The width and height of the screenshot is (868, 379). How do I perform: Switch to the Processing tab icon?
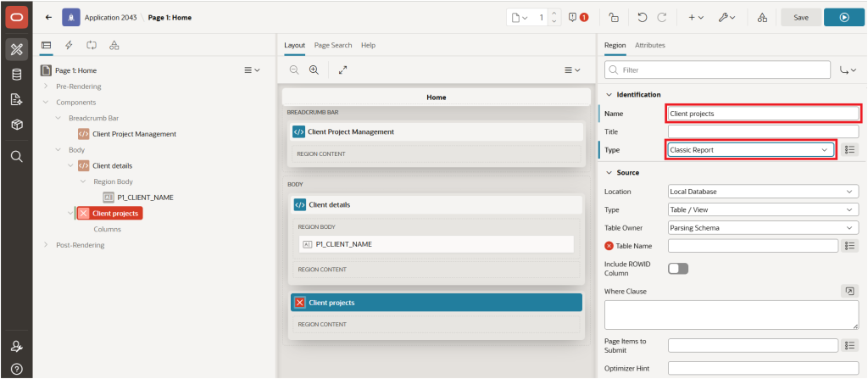pyautogui.click(x=92, y=45)
